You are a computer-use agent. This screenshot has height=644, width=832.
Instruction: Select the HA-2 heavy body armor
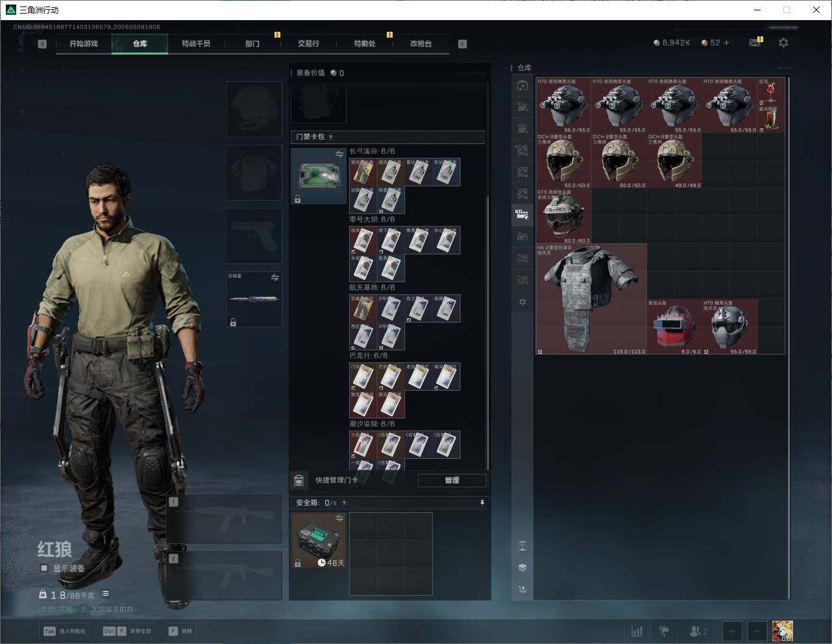pyautogui.click(x=591, y=299)
